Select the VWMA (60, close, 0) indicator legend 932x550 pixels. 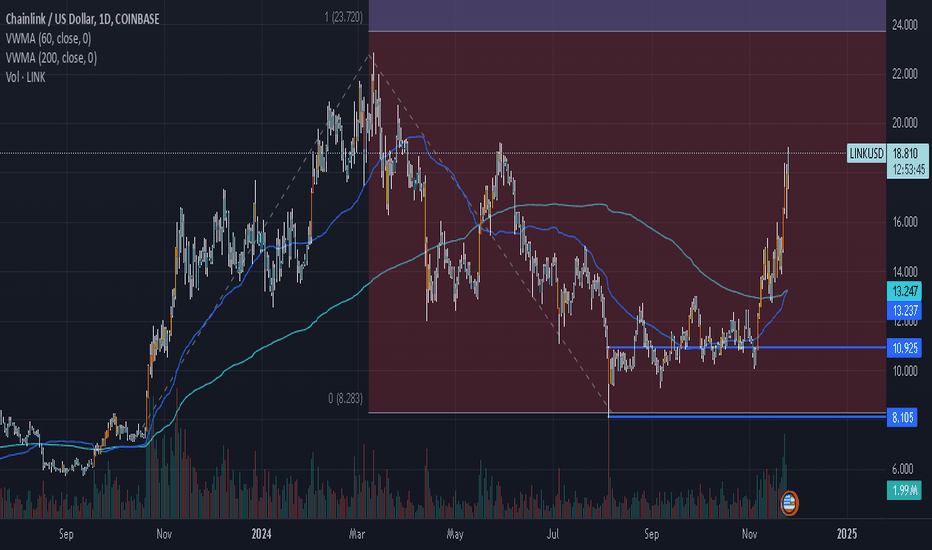(48, 39)
